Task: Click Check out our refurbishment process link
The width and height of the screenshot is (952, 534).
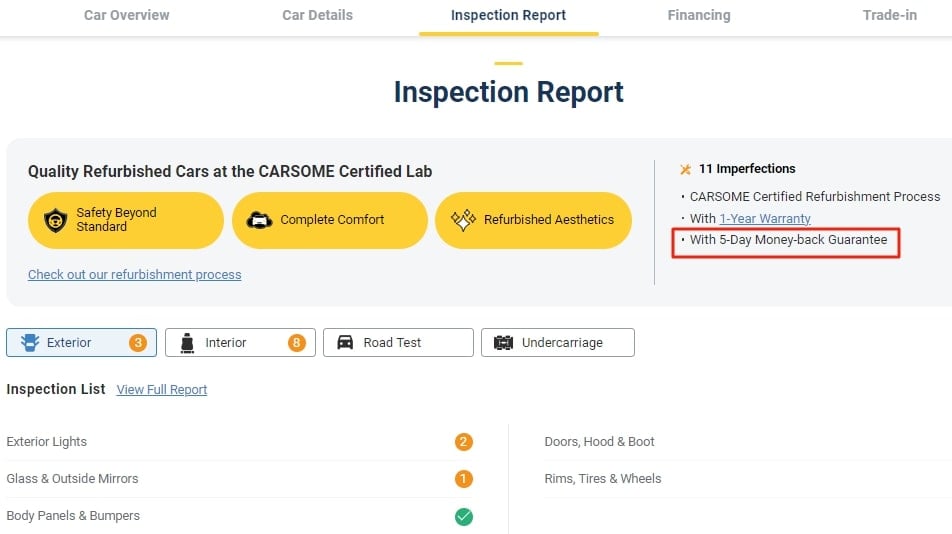Action: 134,274
